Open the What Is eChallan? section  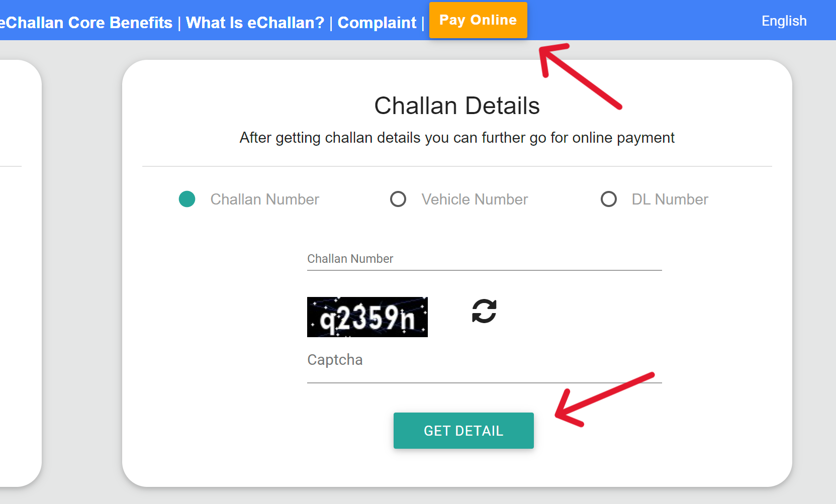point(255,22)
